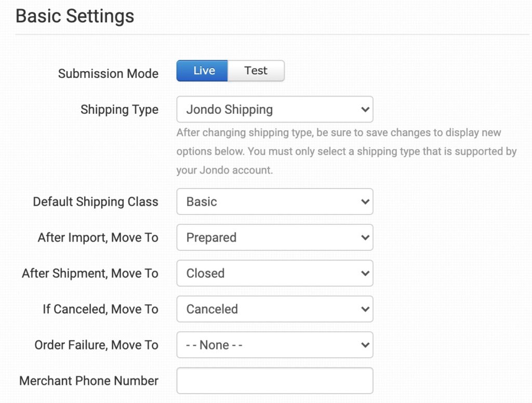Click the Order Failure, Move To label
This screenshot has height=403, width=532.
[96, 345]
